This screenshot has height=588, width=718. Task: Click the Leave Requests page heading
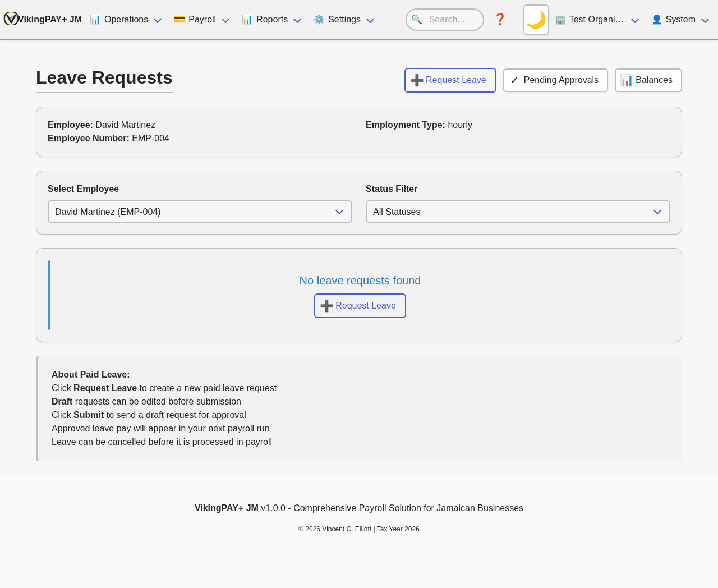click(x=104, y=77)
